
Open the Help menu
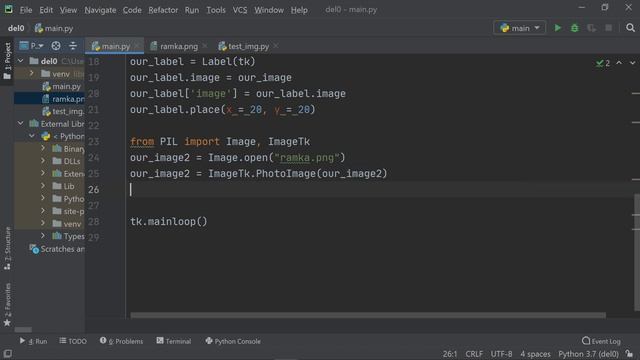299,10
